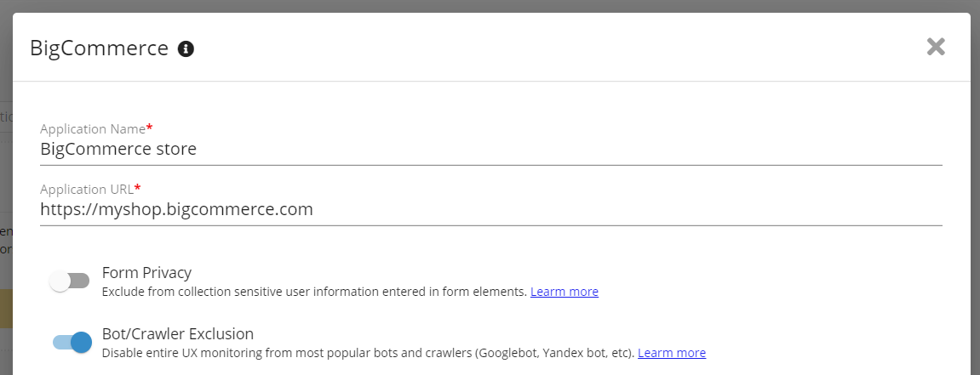The width and height of the screenshot is (980, 375).
Task: Click the Form Privacy description sentence
Action: click(x=313, y=292)
